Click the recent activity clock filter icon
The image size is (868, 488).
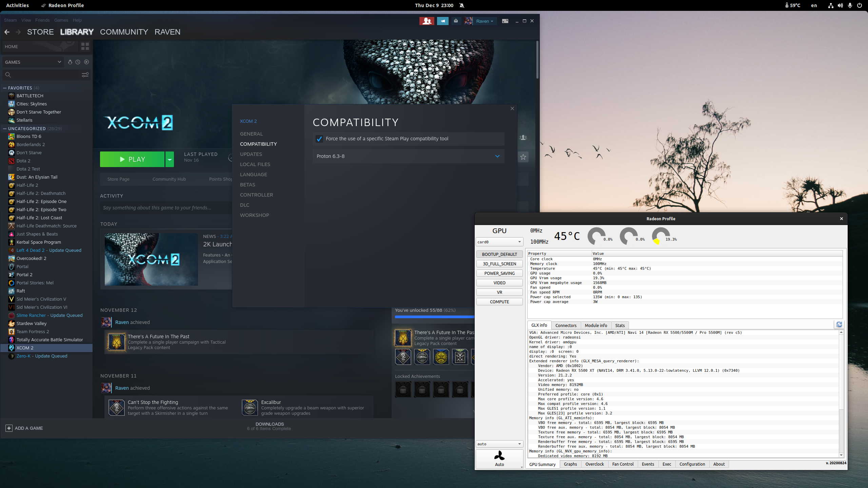78,62
